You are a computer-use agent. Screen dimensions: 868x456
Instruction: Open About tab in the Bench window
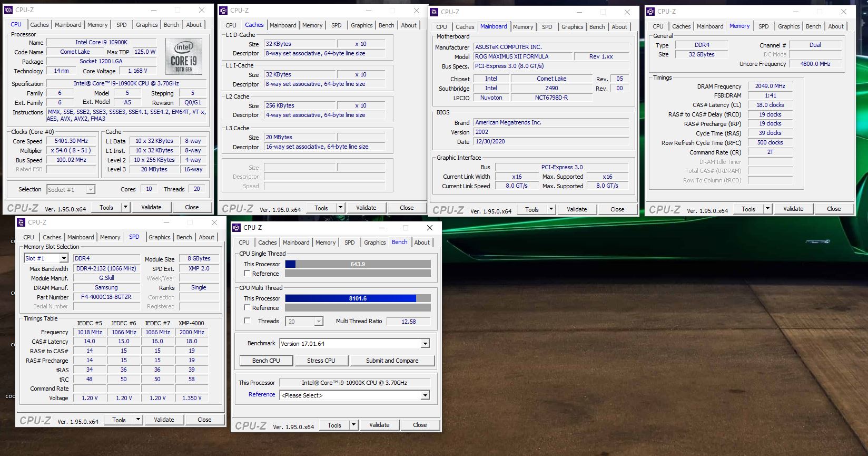pyautogui.click(x=422, y=242)
